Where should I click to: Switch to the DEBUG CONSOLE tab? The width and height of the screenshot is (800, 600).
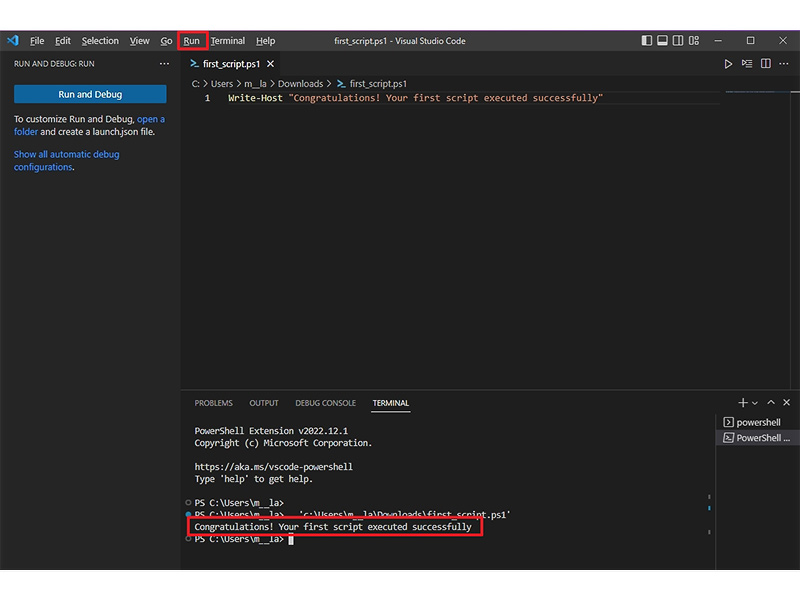(326, 403)
